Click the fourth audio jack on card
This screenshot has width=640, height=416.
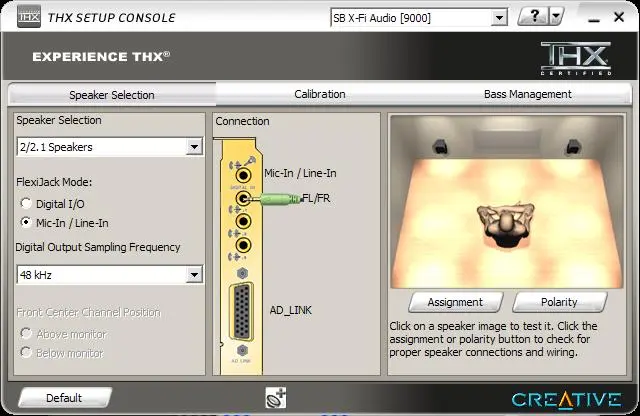pos(243,245)
